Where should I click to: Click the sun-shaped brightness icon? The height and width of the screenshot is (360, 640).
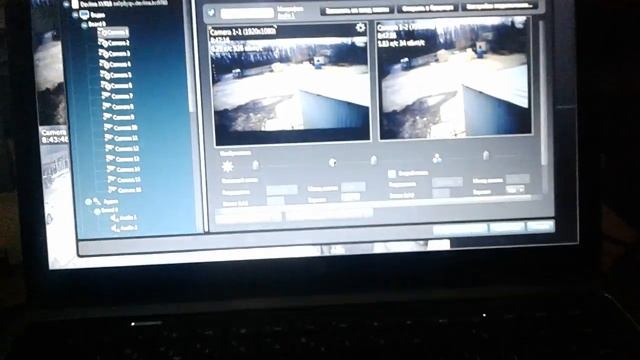[x=227, y=166]
